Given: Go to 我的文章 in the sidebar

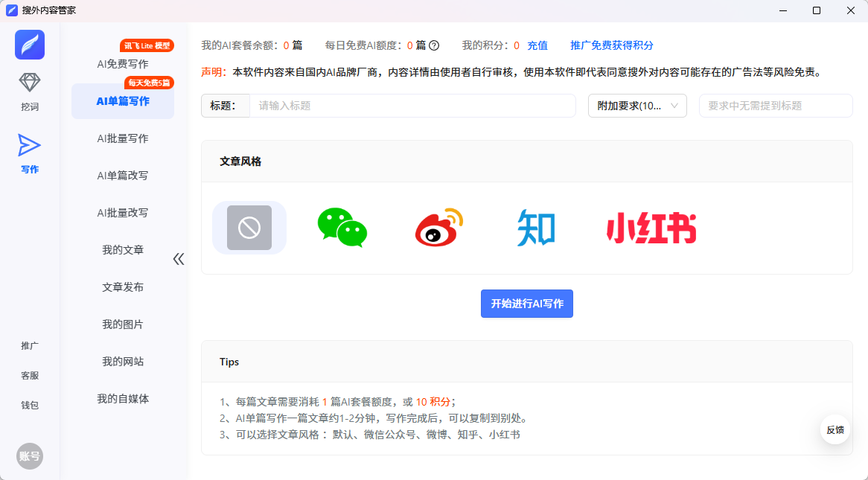Looking at the screenshot, I should coord(123,250).
